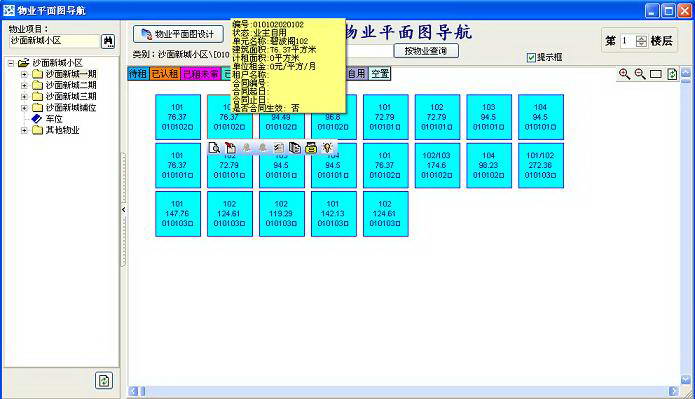Collapse the 沙面新城小区 root node
The image size is (695, 399).
click(11, 63)
